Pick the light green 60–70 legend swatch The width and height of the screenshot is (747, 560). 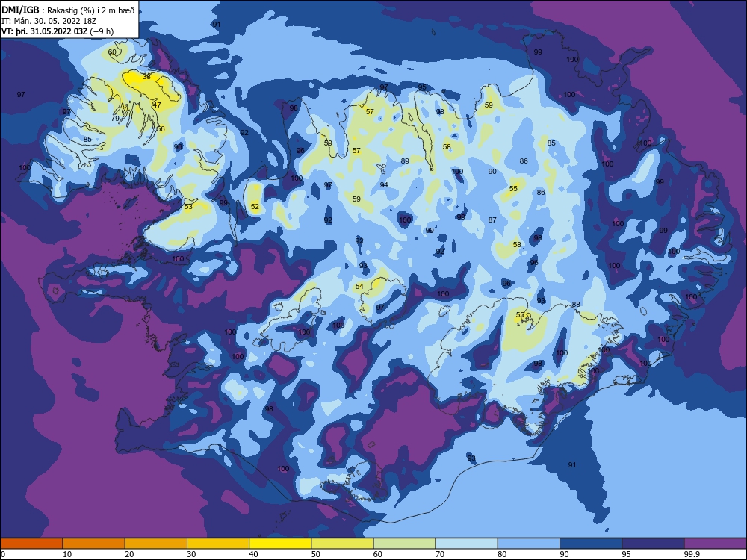coord(404,544)
